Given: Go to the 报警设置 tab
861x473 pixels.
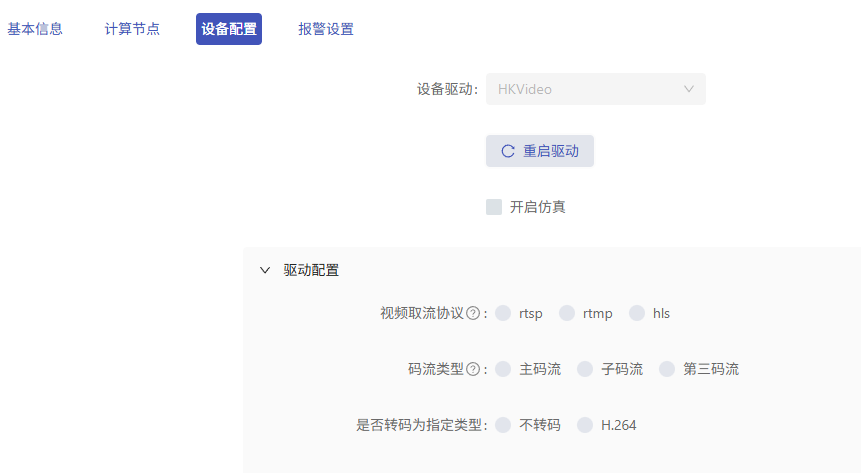Looking at the screenshot, I should coord(326,29).
